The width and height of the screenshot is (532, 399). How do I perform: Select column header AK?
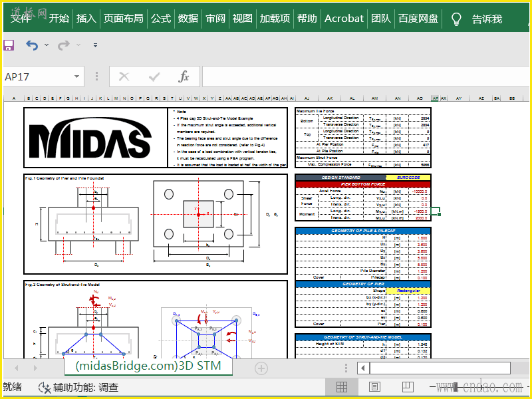(329, 98)
